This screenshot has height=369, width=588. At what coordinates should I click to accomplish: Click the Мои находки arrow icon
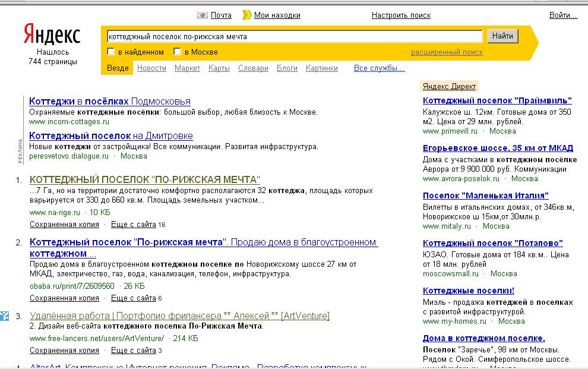pyautogui.click(x=246, y=15)
